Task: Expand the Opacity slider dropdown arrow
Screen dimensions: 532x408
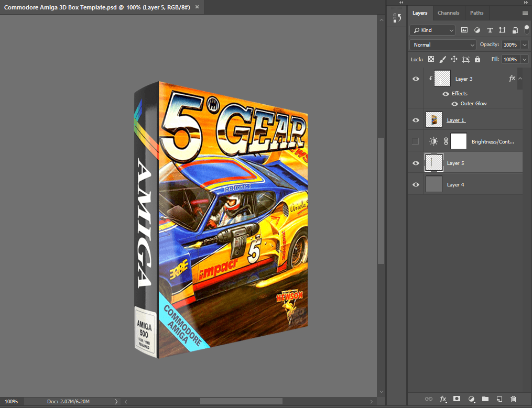Action: (x=525, y=45)
